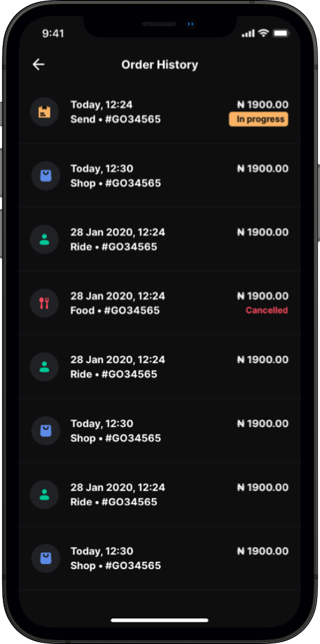Open the Send order from Today, 12:24

click(159, 112)
